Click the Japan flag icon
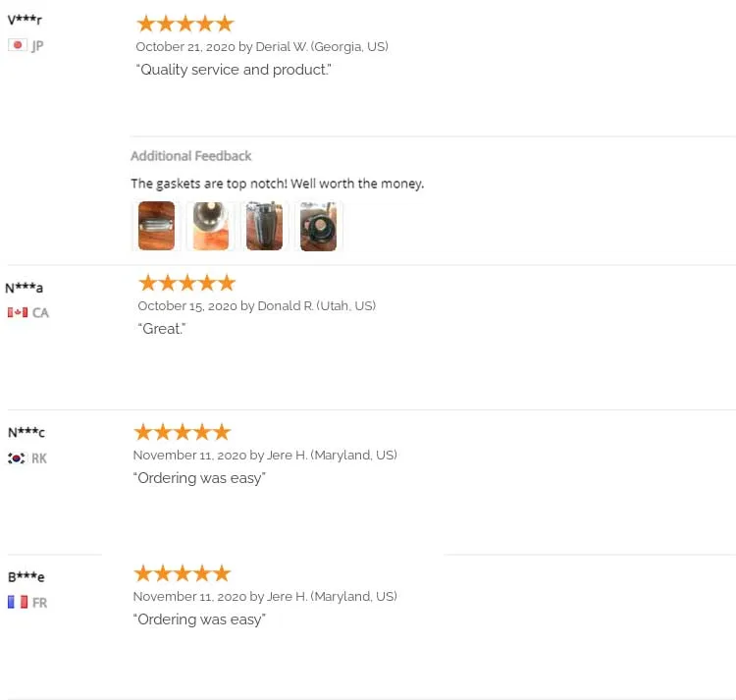 point(17,45)
